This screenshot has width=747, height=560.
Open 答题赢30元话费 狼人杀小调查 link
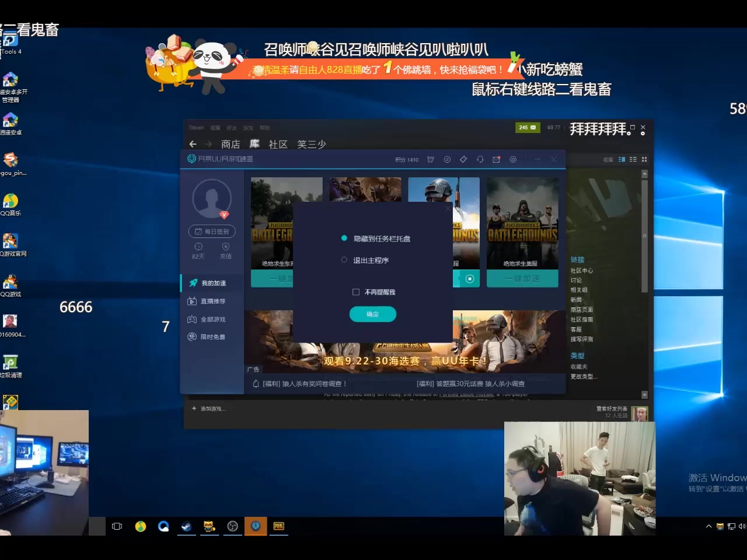pos(470,384)
